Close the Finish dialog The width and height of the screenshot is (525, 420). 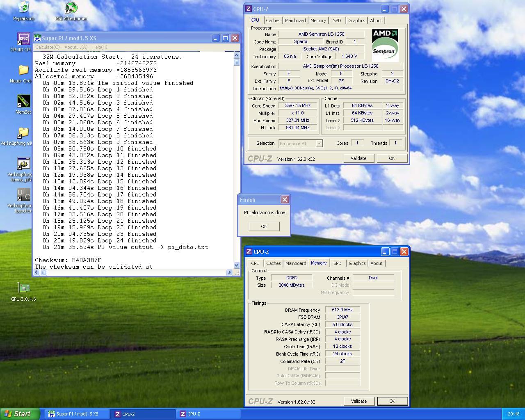tap(285, 199)
